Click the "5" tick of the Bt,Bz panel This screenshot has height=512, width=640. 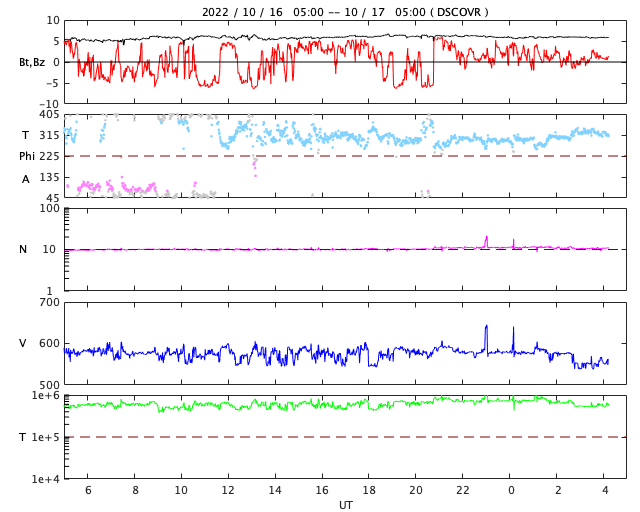pyautogui.click(x=56, y=41)
